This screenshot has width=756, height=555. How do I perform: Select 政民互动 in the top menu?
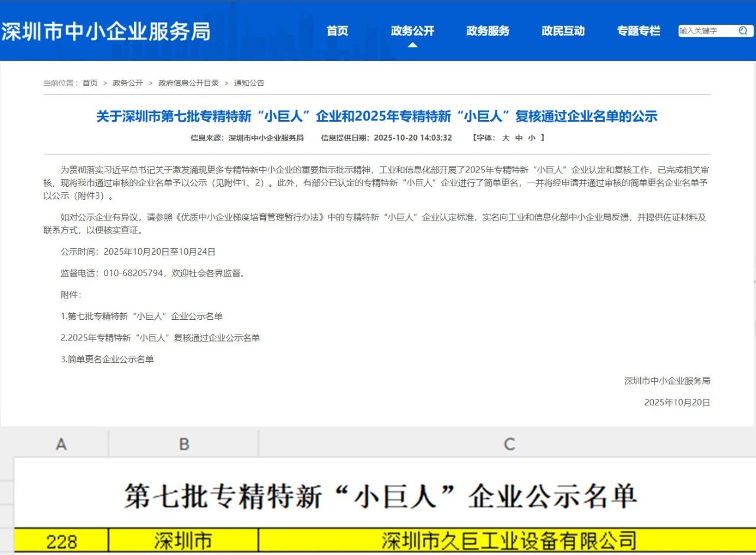click(563, 31)
